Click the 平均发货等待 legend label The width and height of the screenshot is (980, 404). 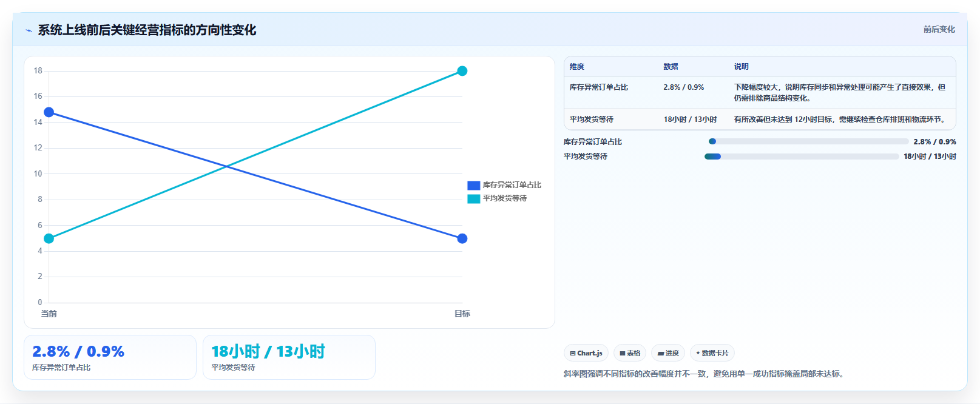[x=504, y=198]
